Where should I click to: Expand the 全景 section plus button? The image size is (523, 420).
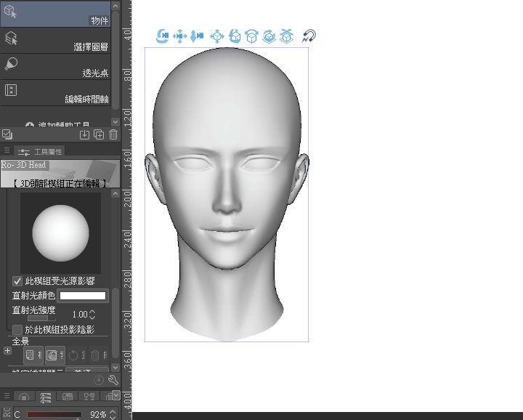pyautogui.click(x=7, y=350)
